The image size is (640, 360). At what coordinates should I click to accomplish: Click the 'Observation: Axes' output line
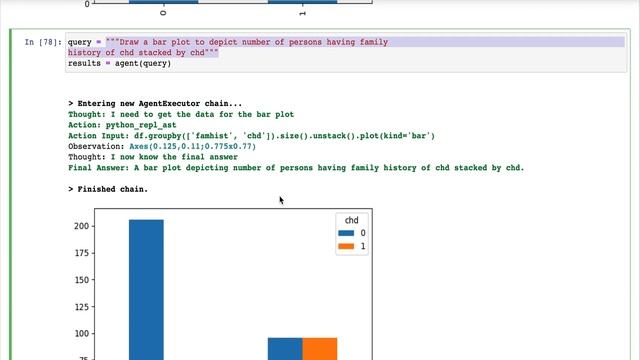tap(162, 146)
